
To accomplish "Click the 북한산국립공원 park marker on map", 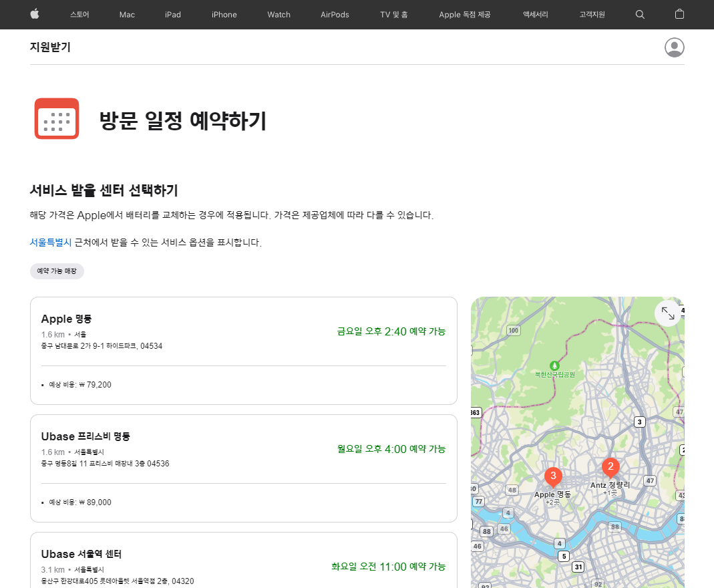I will click(x=554, y=365).
